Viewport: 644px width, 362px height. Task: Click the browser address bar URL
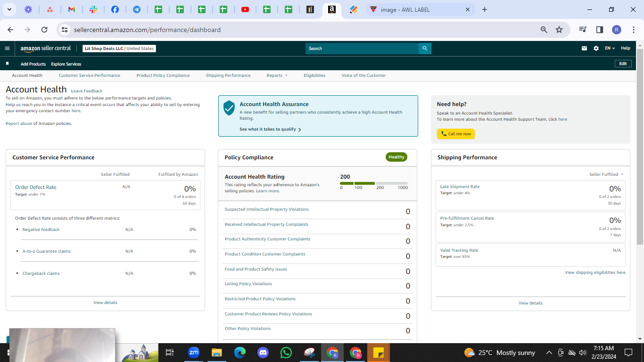tap(147, 30)
